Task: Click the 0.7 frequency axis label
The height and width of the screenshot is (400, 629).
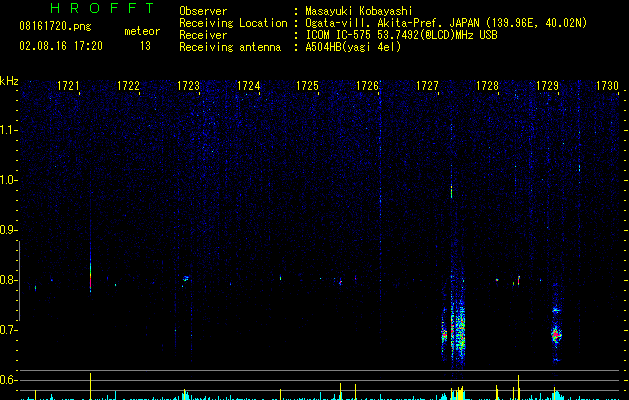Action: [x=8, y=330]
